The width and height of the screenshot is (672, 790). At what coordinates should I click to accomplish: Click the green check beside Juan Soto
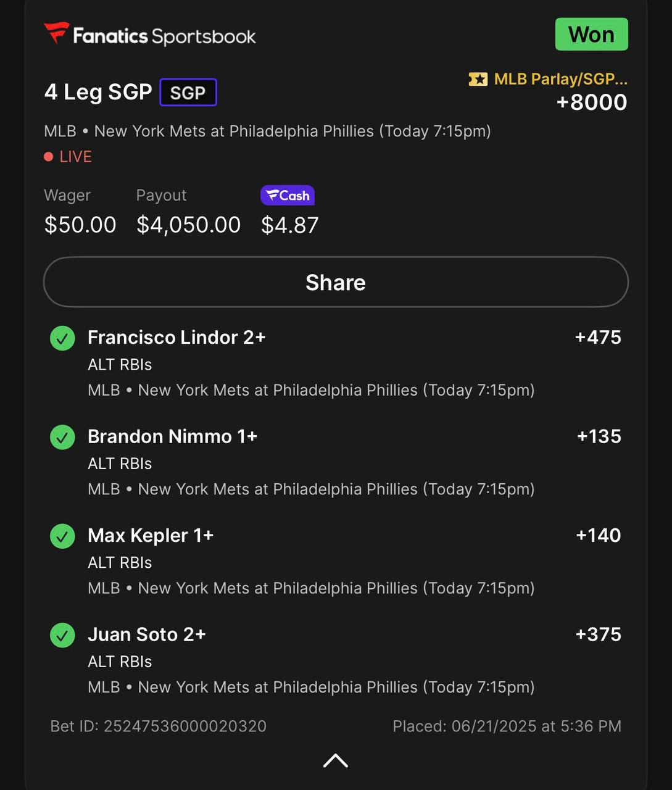[x=62, y=635]
